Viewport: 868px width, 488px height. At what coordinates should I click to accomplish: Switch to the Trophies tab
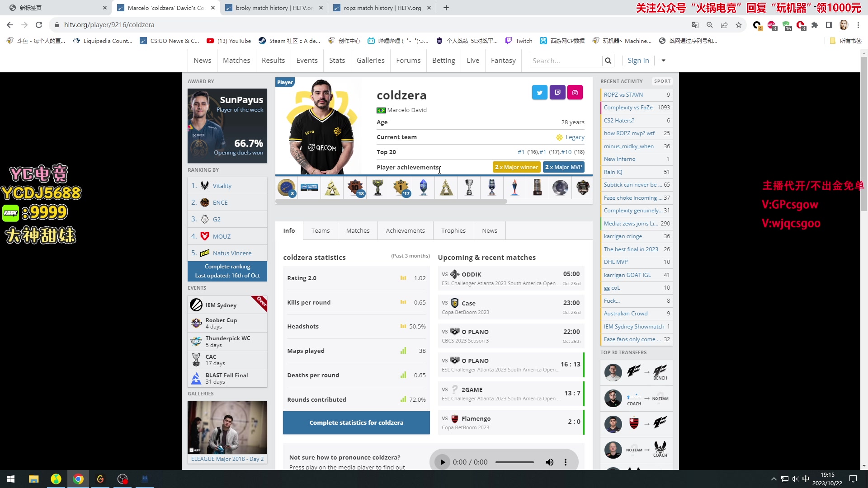453,230
